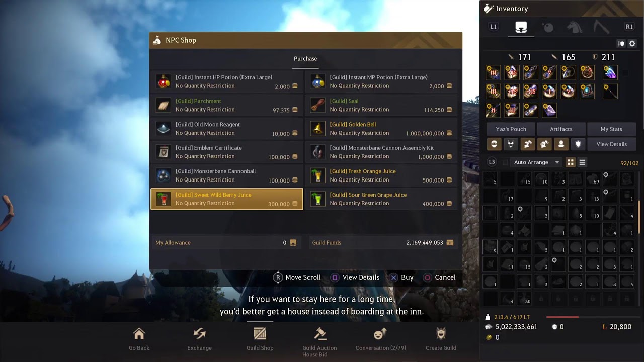
Task: Click Go Back in bottom menu
Action: 139,339
